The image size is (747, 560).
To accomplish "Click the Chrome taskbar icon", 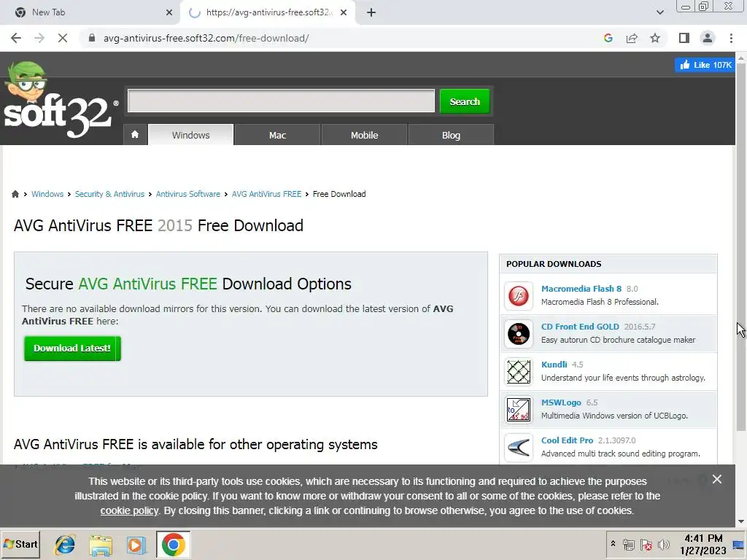I will [x=174, y=545].
